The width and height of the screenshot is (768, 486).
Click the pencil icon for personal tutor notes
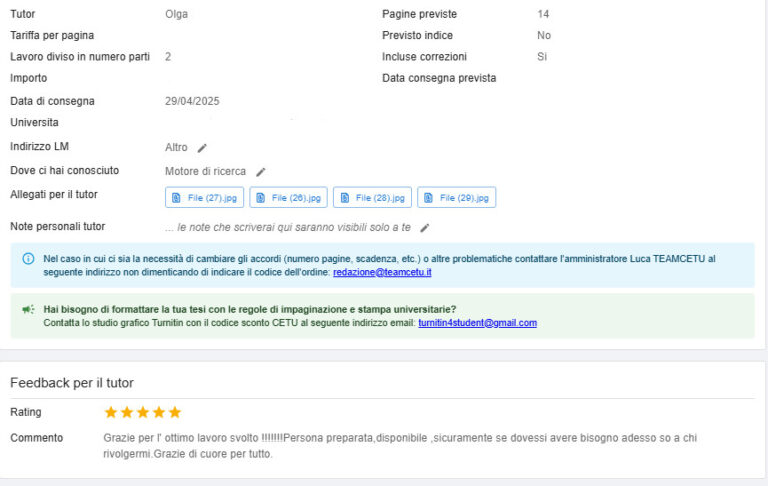click(424, 228)
